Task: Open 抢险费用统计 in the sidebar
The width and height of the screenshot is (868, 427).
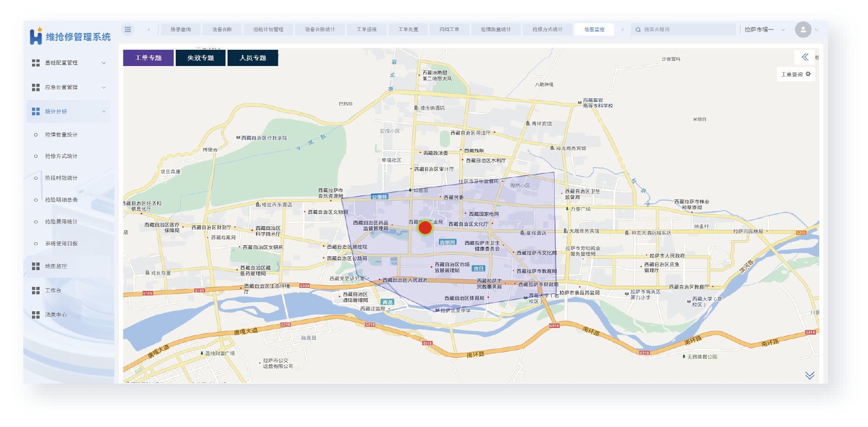Action: click(61, 222)
